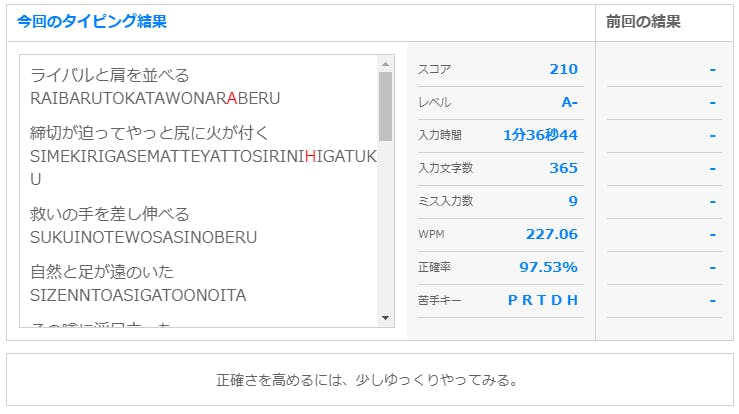Click the scrollbar up arrow
The width and height of the screenshot is (739, 414).
386,63
